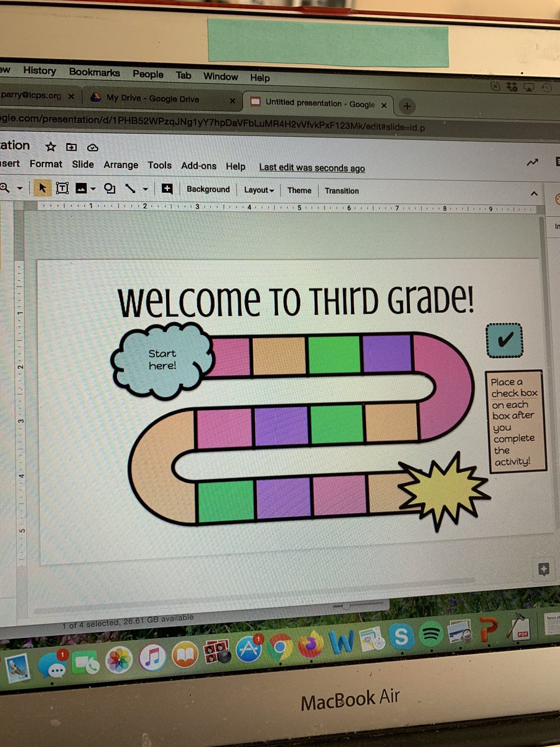The height and width of the screenshot is (747, 560).
Task: Open the Slide menu
Action: [83, 164]
